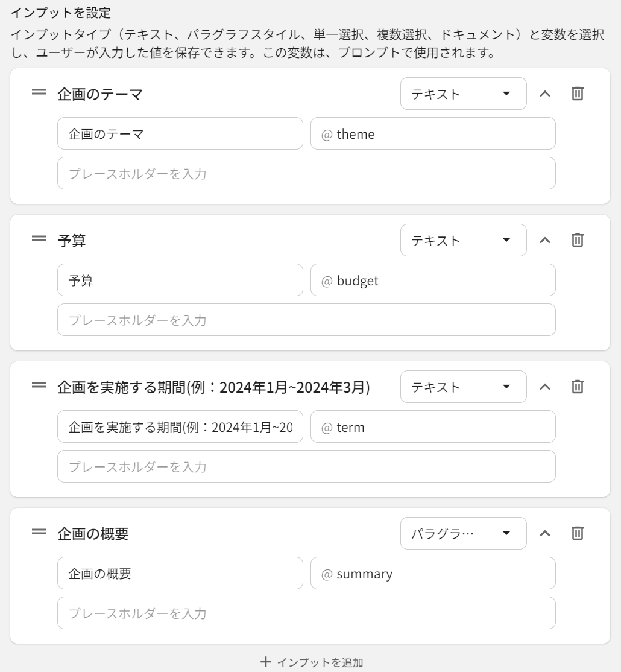Change the input type of 企画を実施する期間
Screen dimensions: 621x672
tap(463, 387)
